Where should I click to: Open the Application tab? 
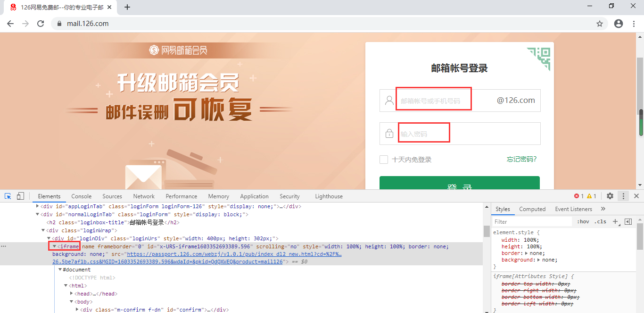coord(254,196)
